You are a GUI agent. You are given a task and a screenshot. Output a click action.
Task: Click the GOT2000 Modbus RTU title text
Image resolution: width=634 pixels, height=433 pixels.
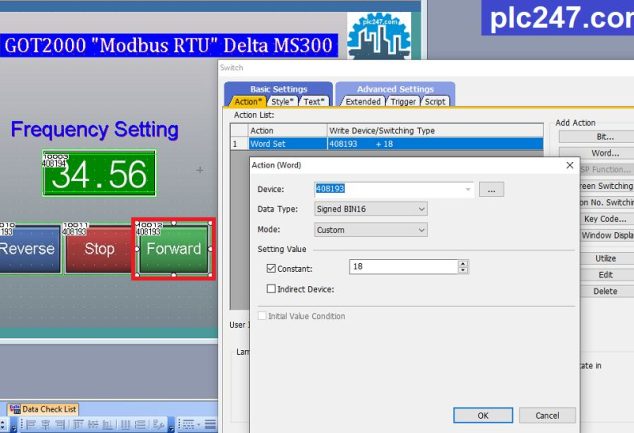click(x=168, y=45)
